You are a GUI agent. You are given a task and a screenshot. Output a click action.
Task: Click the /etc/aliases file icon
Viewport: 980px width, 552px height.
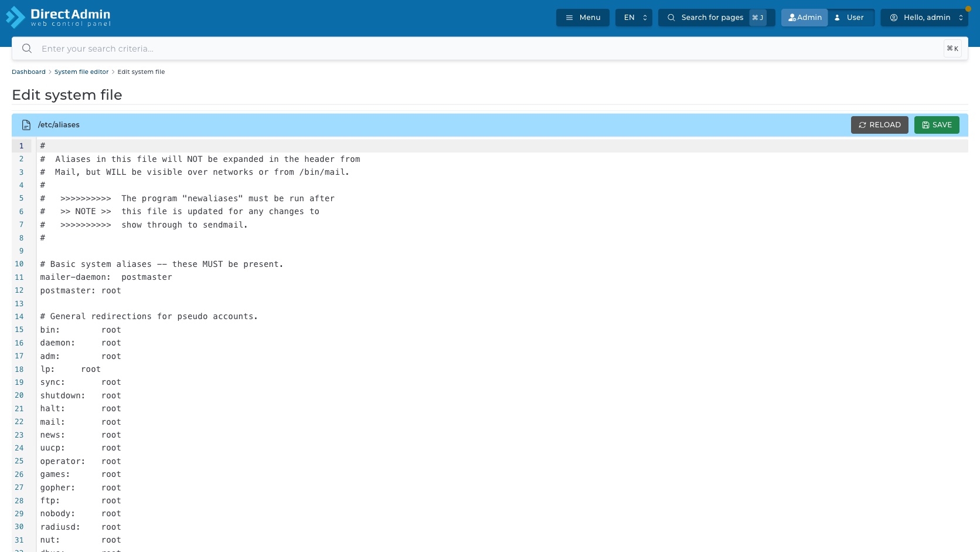pyautogui.click(x=26, y=125)
